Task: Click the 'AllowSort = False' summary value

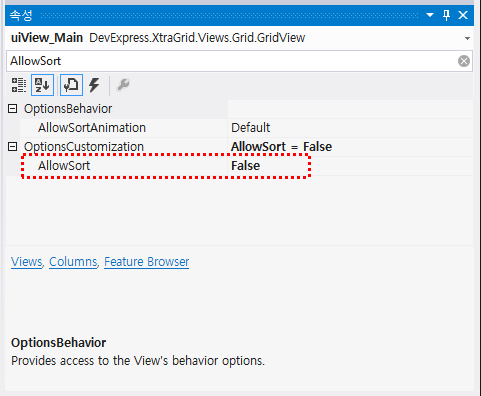Action: point(281,147)
